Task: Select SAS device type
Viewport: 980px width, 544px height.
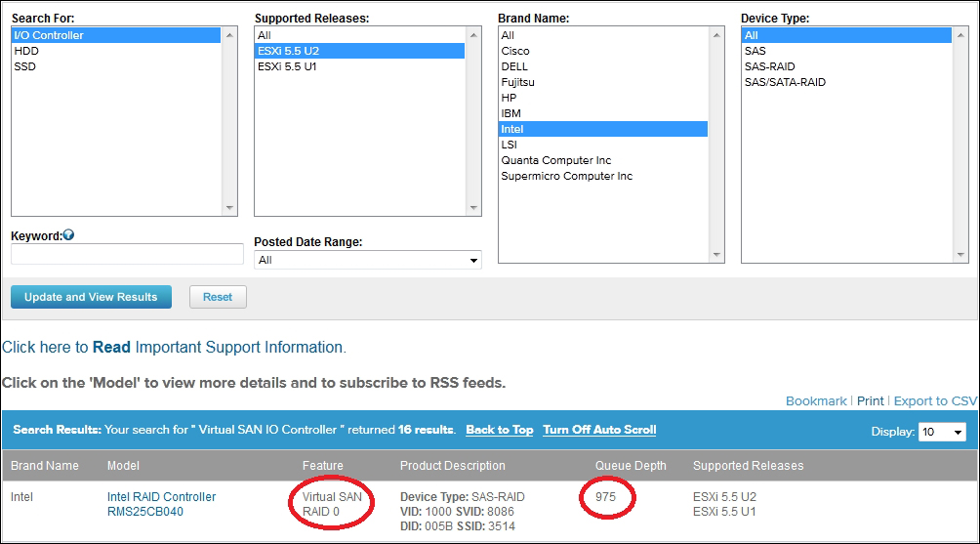Action: tap(847, 51)
